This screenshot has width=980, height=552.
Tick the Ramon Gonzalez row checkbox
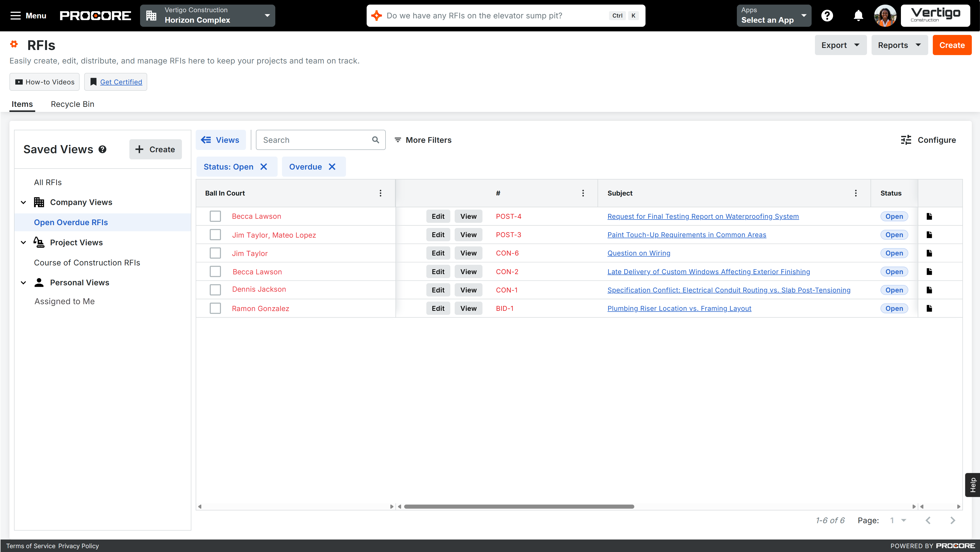(x=215, y=308)
